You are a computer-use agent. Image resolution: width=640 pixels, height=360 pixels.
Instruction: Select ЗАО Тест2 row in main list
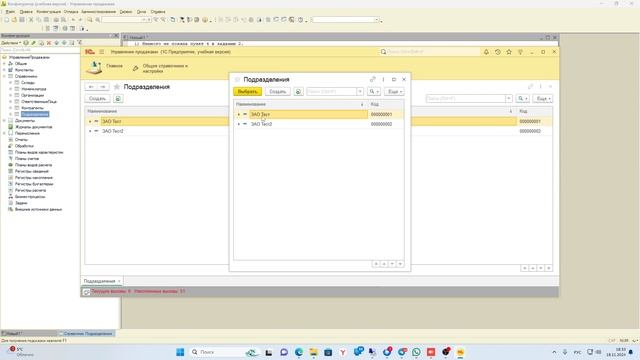coord(318,131)
